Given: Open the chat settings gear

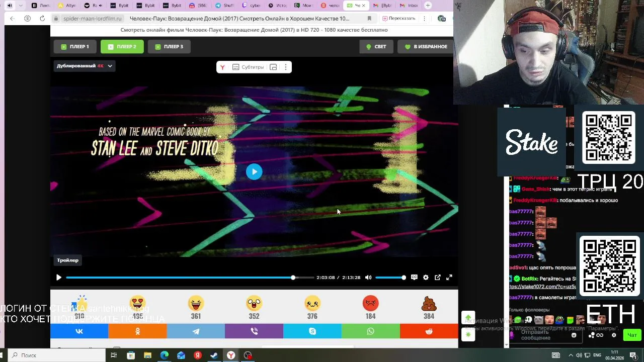Looking at the screenshot, I should pos(614,335).
